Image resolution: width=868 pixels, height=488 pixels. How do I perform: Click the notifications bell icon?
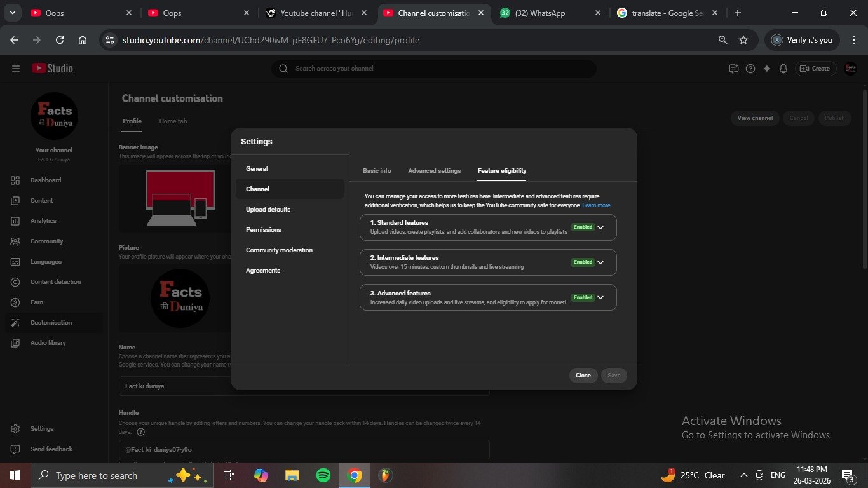[783, 69]
